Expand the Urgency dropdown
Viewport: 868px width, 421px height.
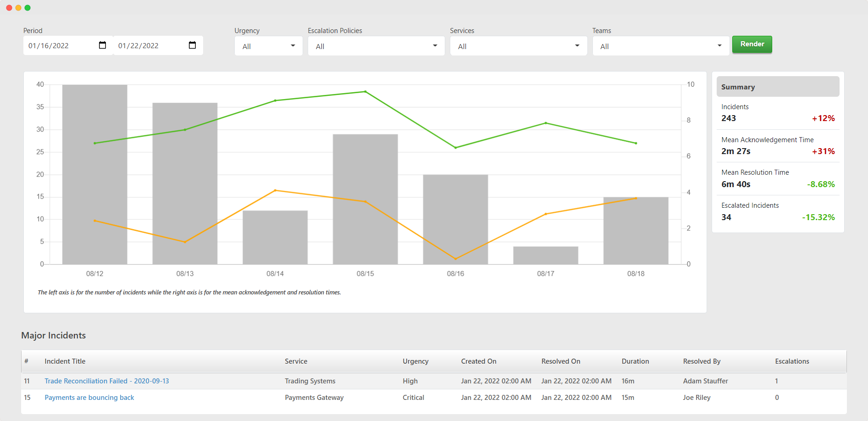[269, 46]
